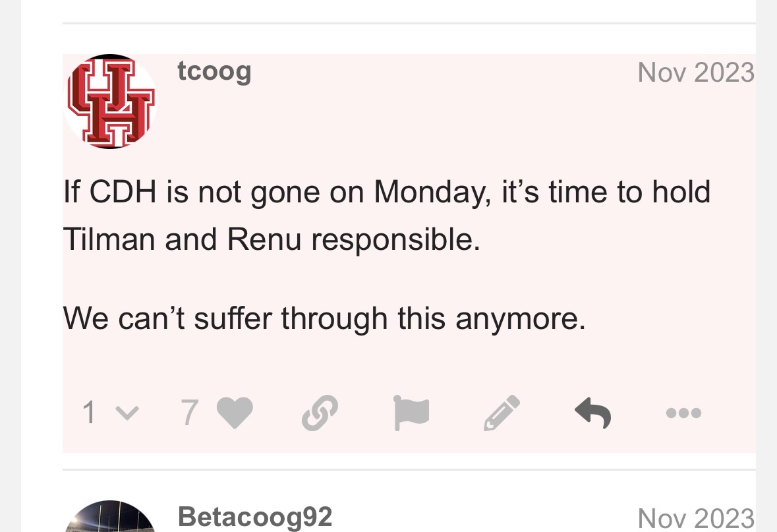Screen dimensions: 777x532
Task: Open Betacoog92's profile avatar
Action: (110, 517)
